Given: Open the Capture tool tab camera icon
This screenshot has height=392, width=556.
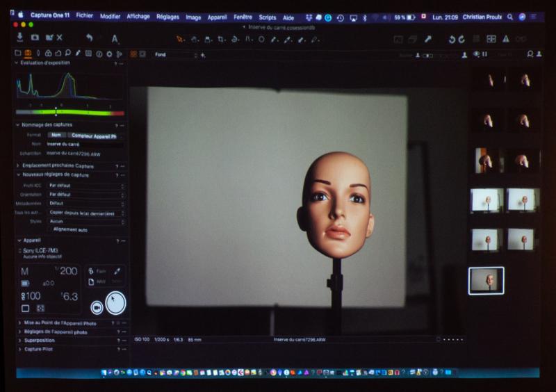Looking at the screenshot, I should (28, 54).
